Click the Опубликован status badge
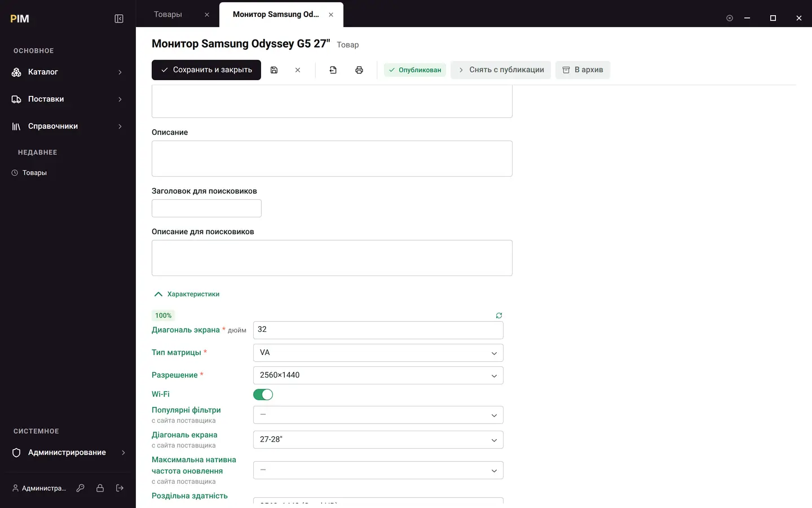812x508 pixels. point(415,70)
